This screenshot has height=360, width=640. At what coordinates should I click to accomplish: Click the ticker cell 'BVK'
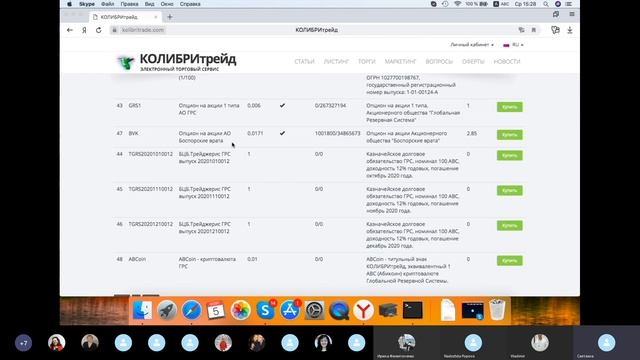click(x=133, y=133)
